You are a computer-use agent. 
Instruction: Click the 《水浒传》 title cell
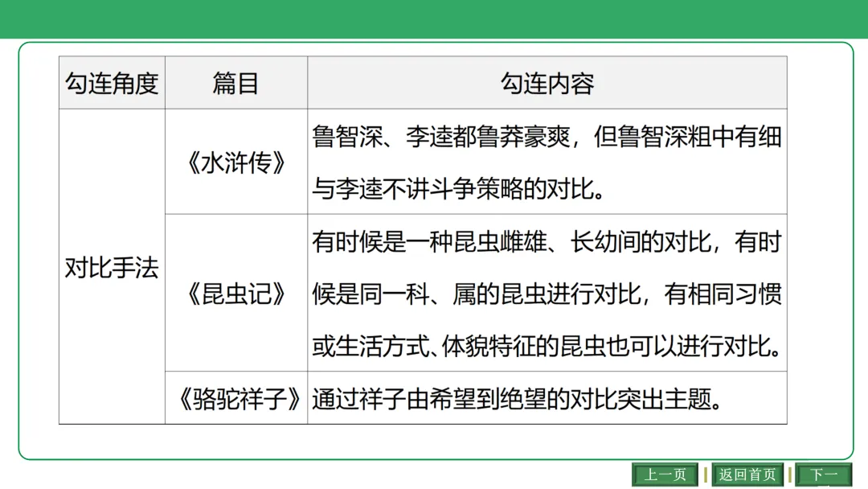(236, 162)
